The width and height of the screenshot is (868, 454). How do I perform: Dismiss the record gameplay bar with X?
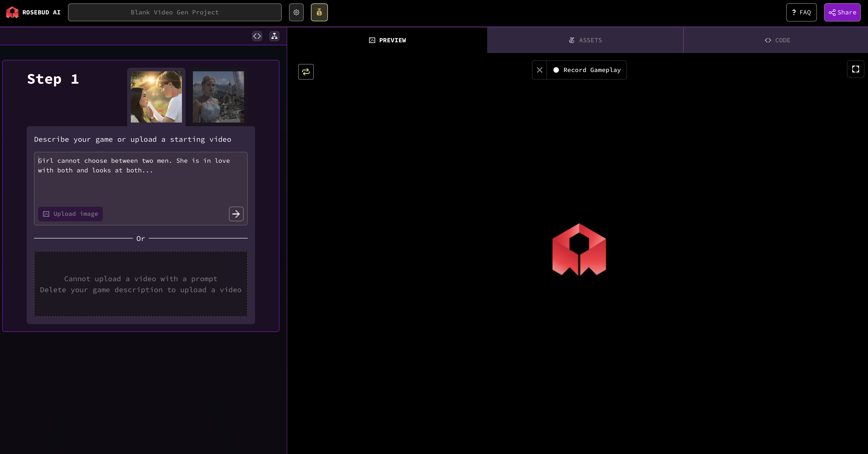(x=539, y=70)
